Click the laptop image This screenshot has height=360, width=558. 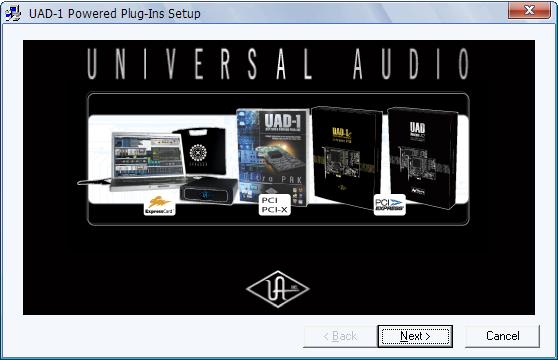pos(148,161)
